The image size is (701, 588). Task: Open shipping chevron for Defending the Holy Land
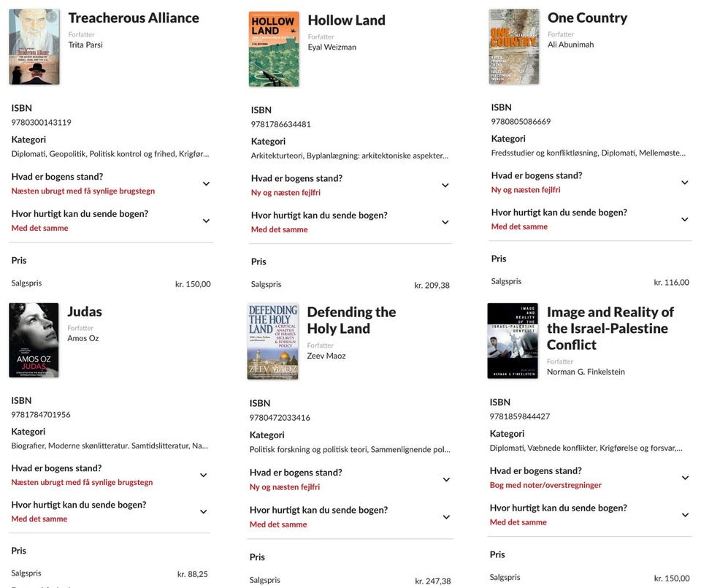[x=445, y=517]
